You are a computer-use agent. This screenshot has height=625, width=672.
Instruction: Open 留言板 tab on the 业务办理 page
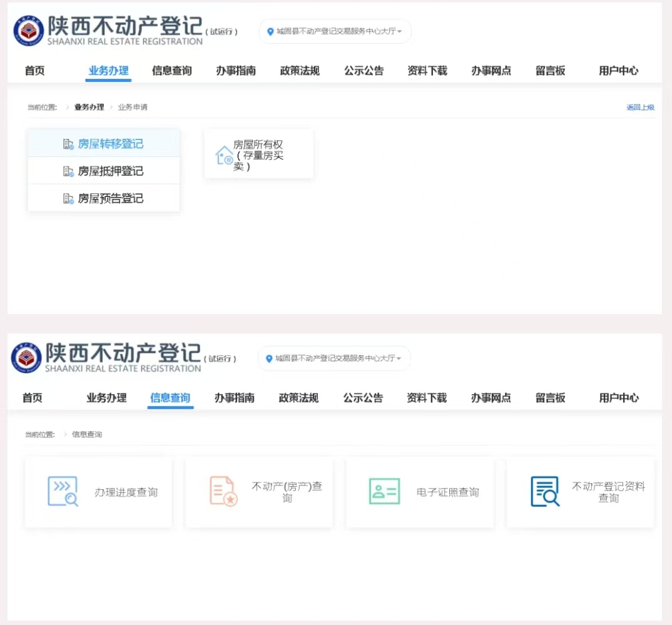550,71
